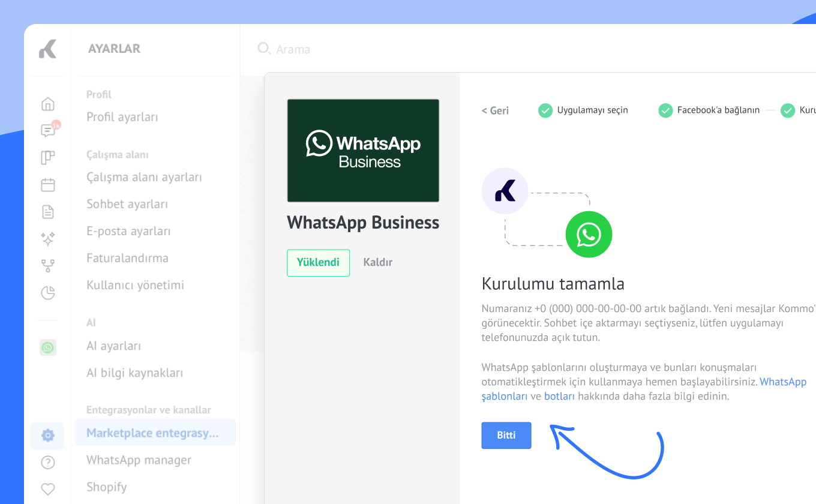Open the calendar icon in left sidebar
The image size is (816, 504).
48,185
